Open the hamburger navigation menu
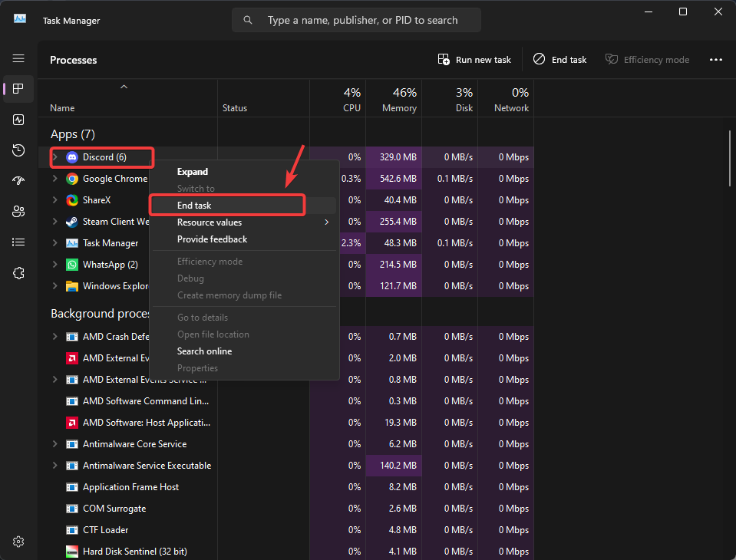This screenshot has width=736, height=560. [18, 58]
